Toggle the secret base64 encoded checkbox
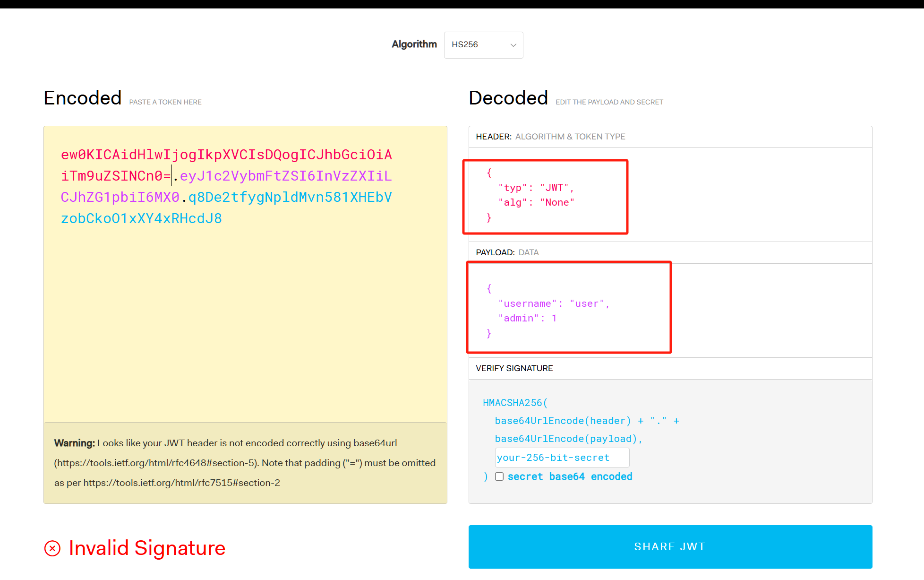The width and height of the screenshot is (924, 580). pyautogui.click(x=499, y=476)
